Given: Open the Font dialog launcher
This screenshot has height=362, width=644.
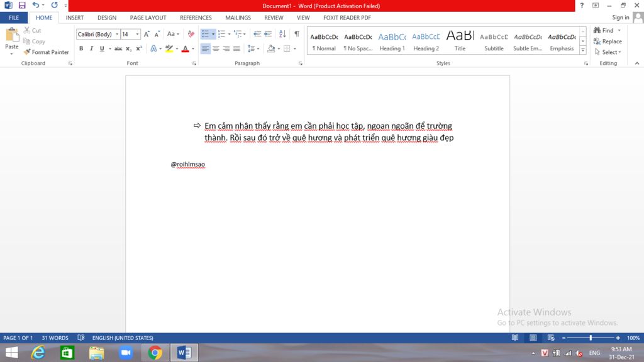Looking at the screenshot, I should [194, 63].
